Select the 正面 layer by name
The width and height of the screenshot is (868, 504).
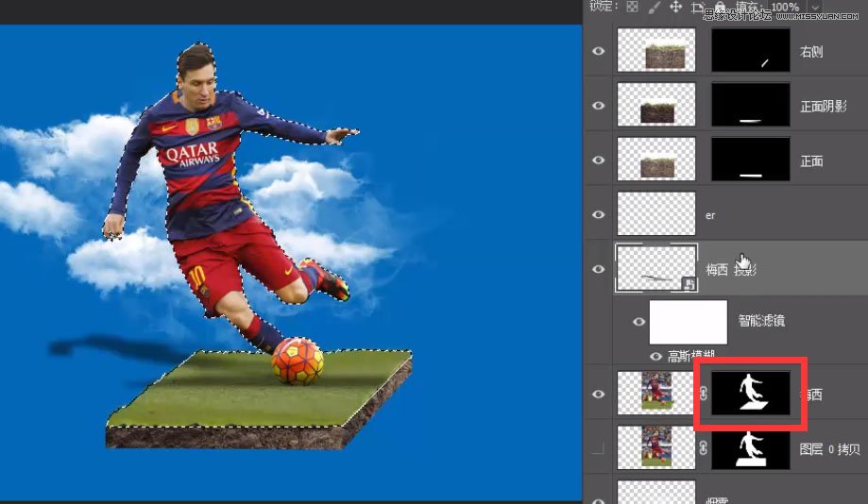(811, 161)
